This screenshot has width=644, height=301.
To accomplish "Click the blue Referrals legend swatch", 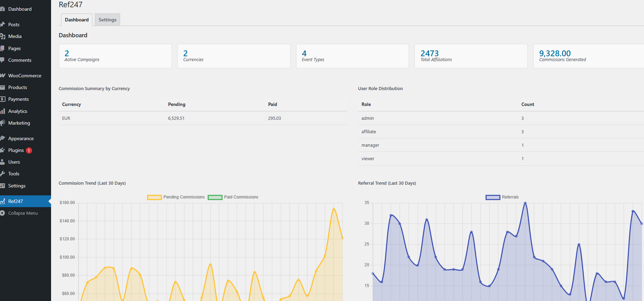I will 493,197.
